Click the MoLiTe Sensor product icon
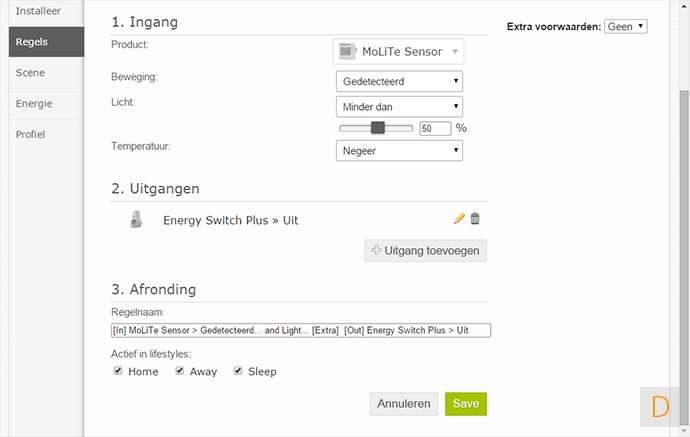Screen dimensions: 690x437 (348, 51)
